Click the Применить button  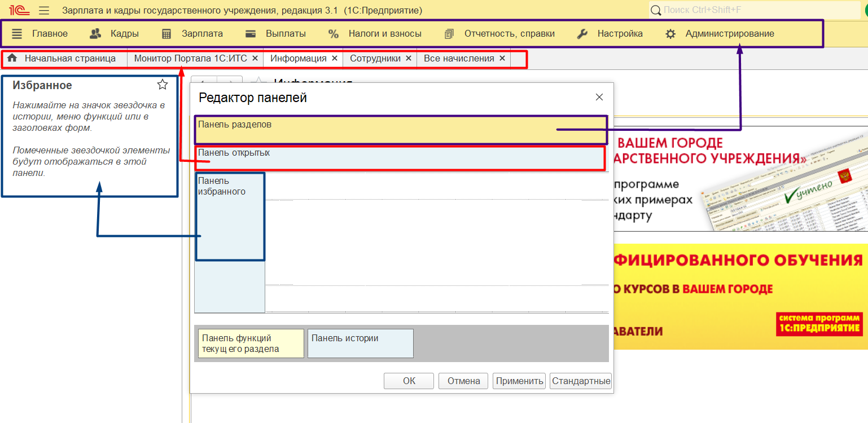(519, 381)
